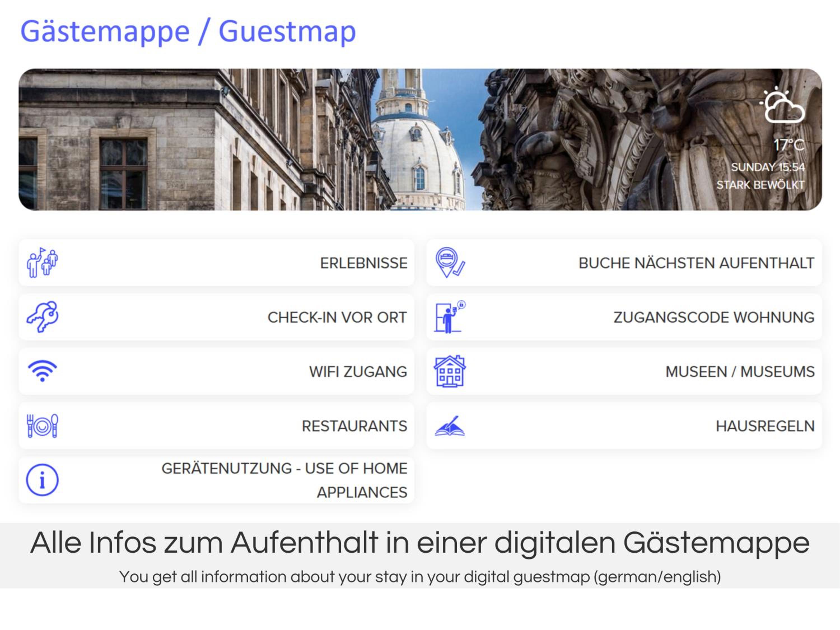Click the door access code icon
The image size is (840, 630).
point(450,317)
